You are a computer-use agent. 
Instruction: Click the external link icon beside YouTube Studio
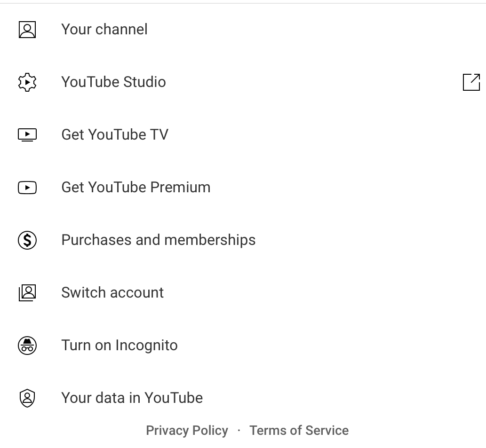[x=471, y=82]
